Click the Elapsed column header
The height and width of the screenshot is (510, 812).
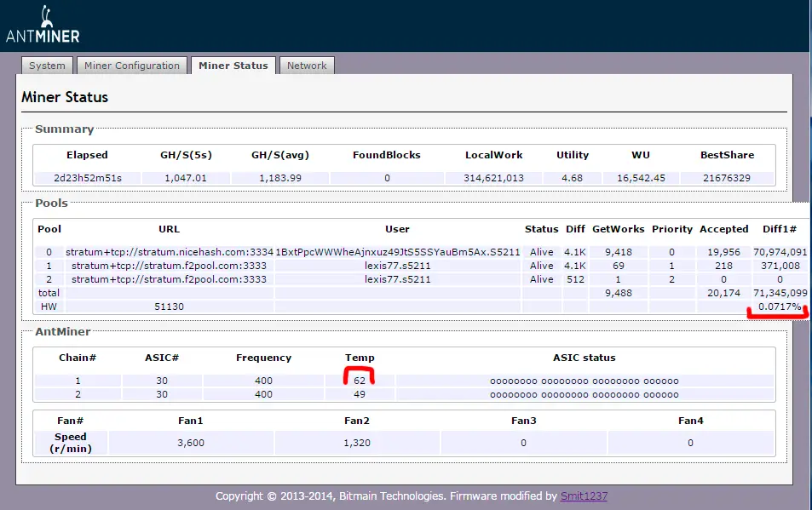pos(87,155)
